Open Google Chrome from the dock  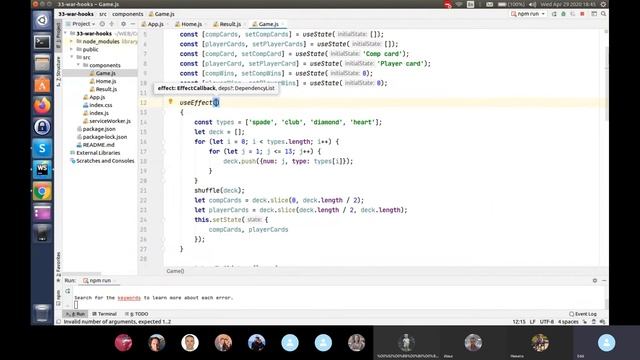pos(42,191)
